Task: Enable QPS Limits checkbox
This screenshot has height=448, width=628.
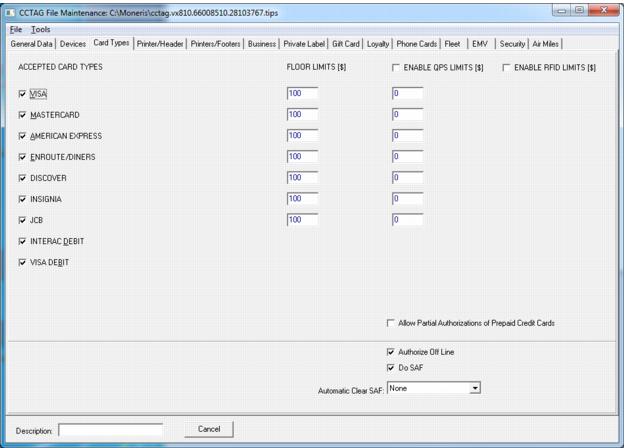Action: pyautogui.click(x=395, y=67)
